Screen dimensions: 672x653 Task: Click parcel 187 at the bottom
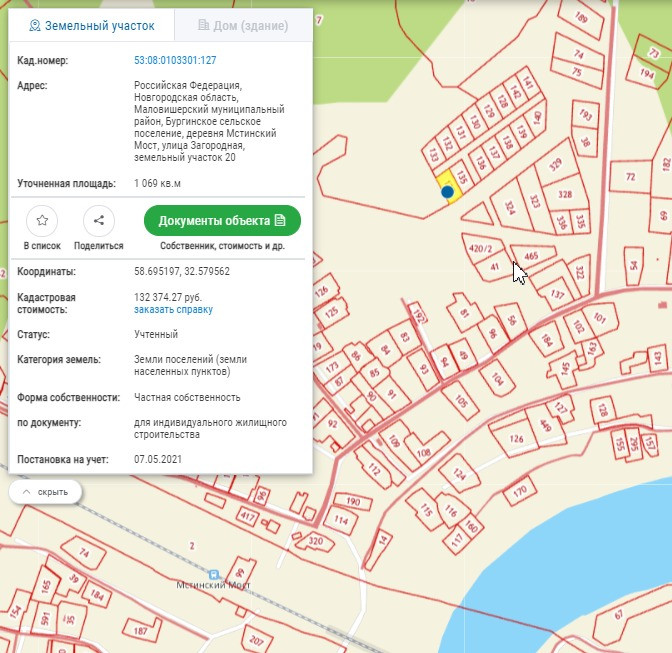(141, 631)
